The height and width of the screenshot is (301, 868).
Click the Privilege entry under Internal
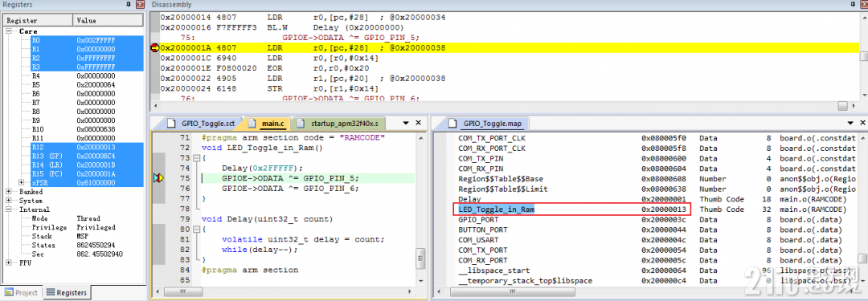pos(88,227)
